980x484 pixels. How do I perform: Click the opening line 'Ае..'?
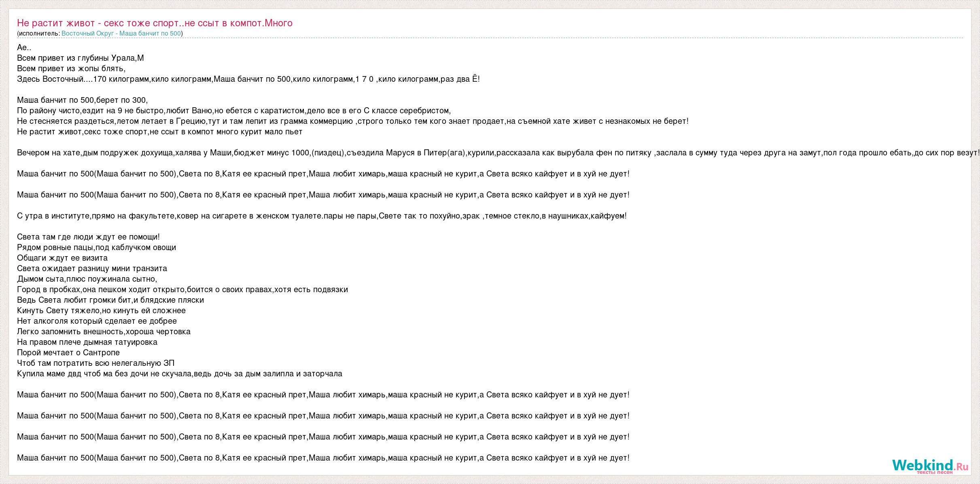[24, 47]
